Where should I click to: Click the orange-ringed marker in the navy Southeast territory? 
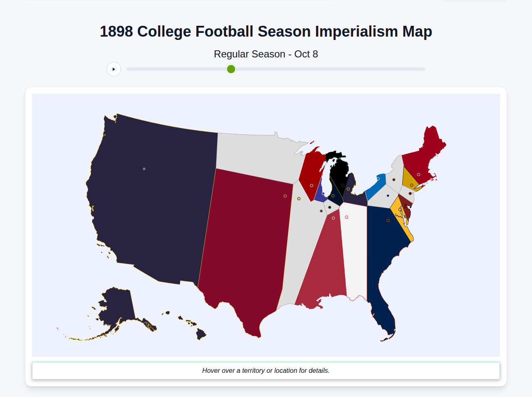point(388,221)
